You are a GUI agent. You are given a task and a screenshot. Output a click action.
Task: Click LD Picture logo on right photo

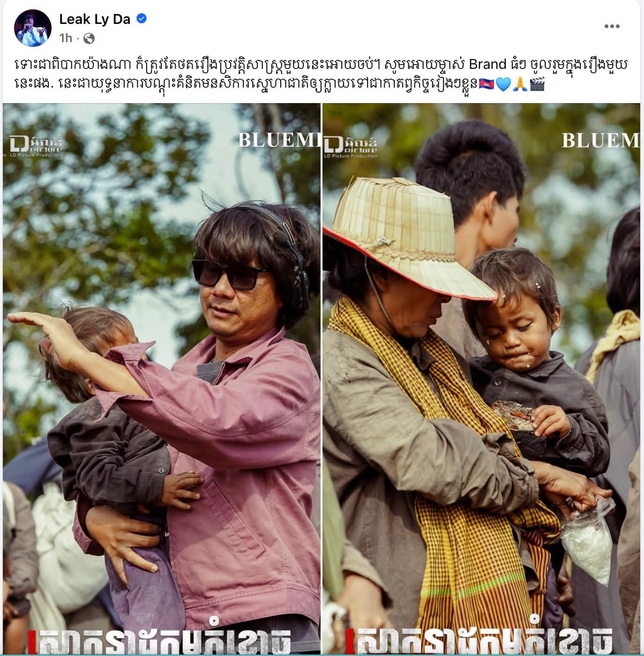click(351, 147)
